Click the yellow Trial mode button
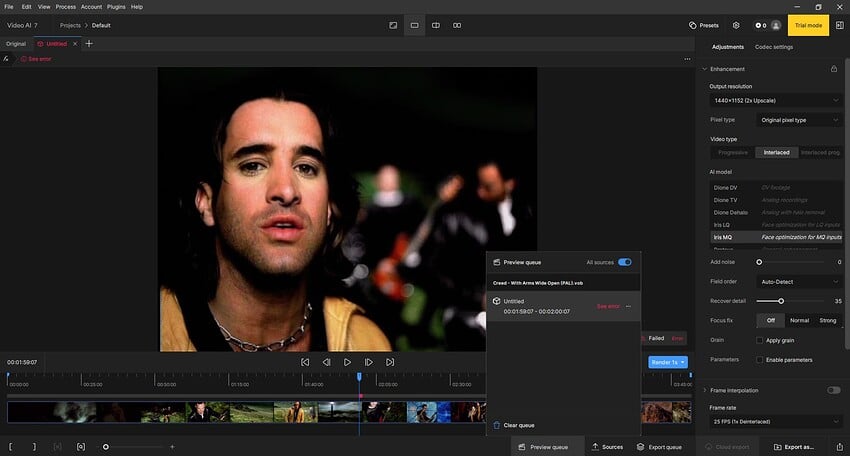This screenshot has width=850, height=456. coord(808,25)
